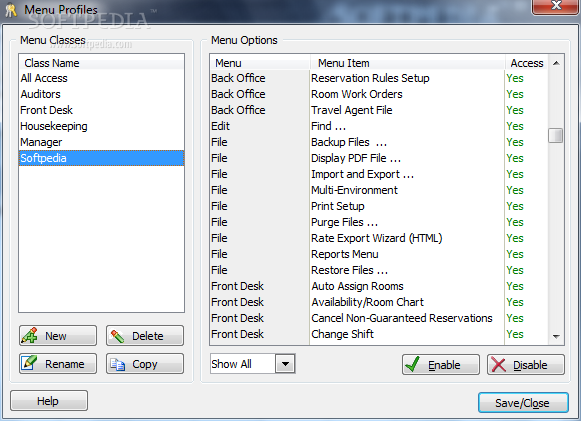581x421 pixels.
Task: Click the Menu Profiles title bar app icon
Action: 11,10
